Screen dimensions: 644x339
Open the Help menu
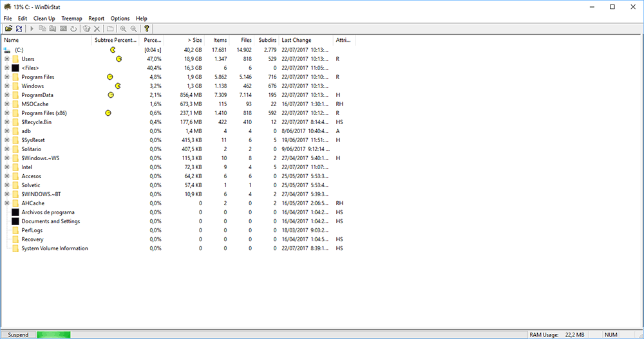click(x=141, y=19)
